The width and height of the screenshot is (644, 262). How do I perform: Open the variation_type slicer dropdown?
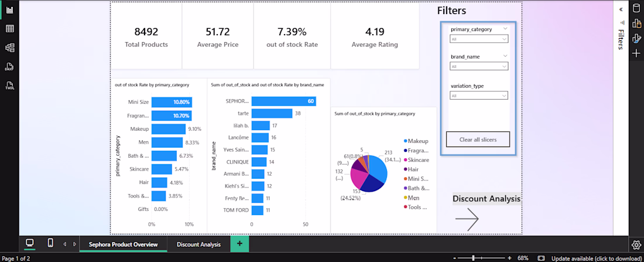click(x=479, y=96)
